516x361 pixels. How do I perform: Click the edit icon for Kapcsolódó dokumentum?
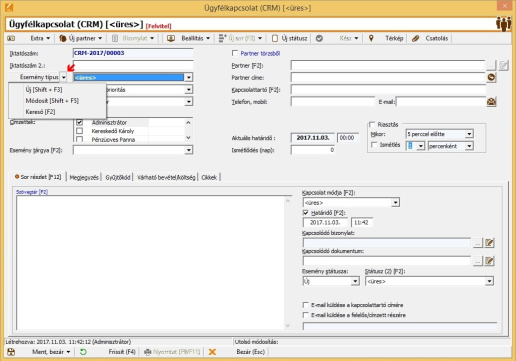pos(489,261)
